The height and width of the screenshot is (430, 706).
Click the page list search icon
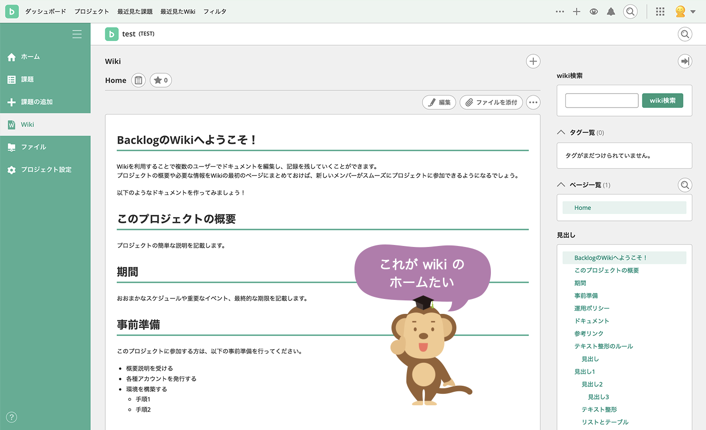(x=685, y=185)
